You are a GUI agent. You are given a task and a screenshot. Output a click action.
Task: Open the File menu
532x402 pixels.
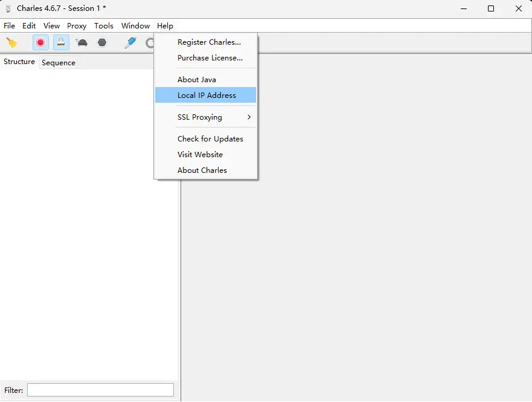tap(9, 26)
